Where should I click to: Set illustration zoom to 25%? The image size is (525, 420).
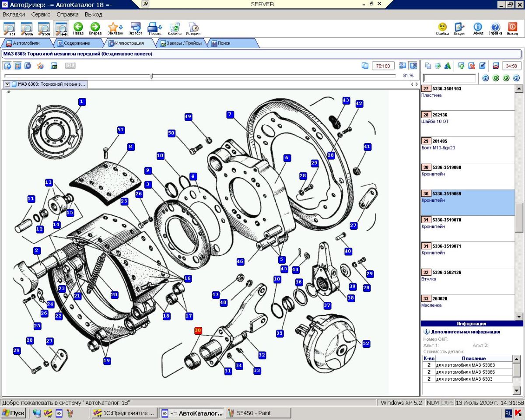44,29
